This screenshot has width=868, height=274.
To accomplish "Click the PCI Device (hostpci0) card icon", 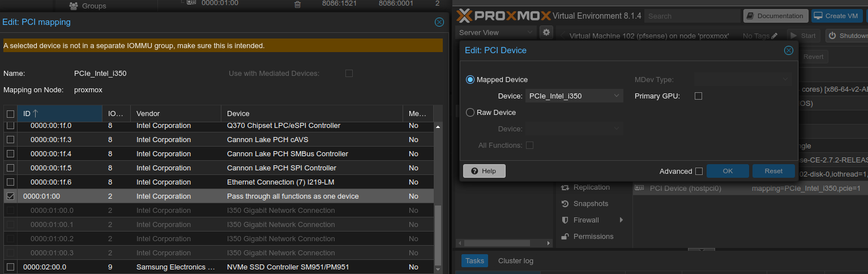I will [x=639, y=188].
